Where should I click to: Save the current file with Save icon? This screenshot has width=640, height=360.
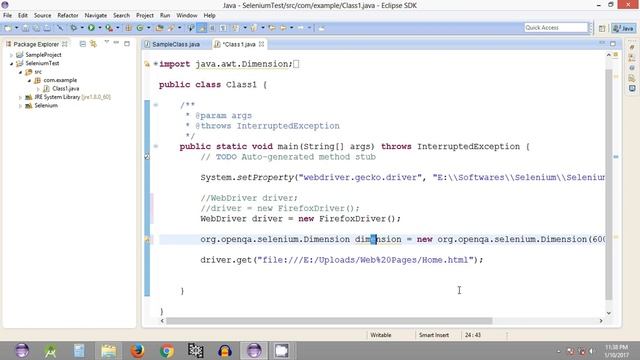click(25, 28)
